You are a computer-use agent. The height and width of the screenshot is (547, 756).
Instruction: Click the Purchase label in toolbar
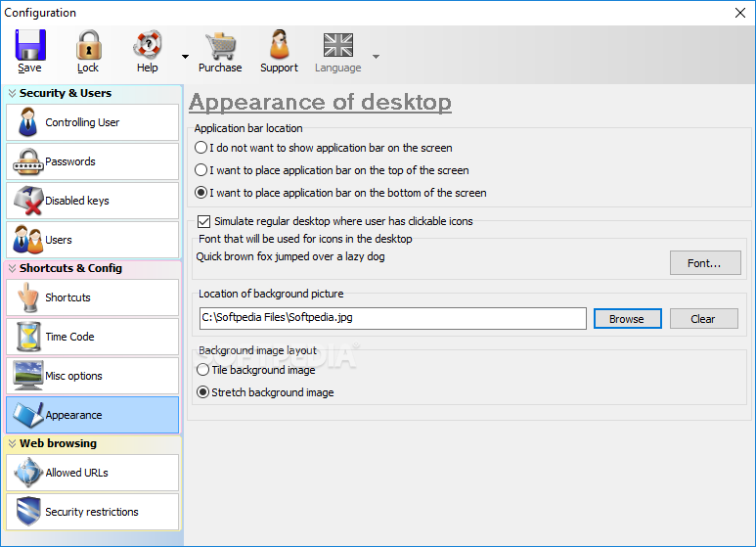(x=220, y=68)
